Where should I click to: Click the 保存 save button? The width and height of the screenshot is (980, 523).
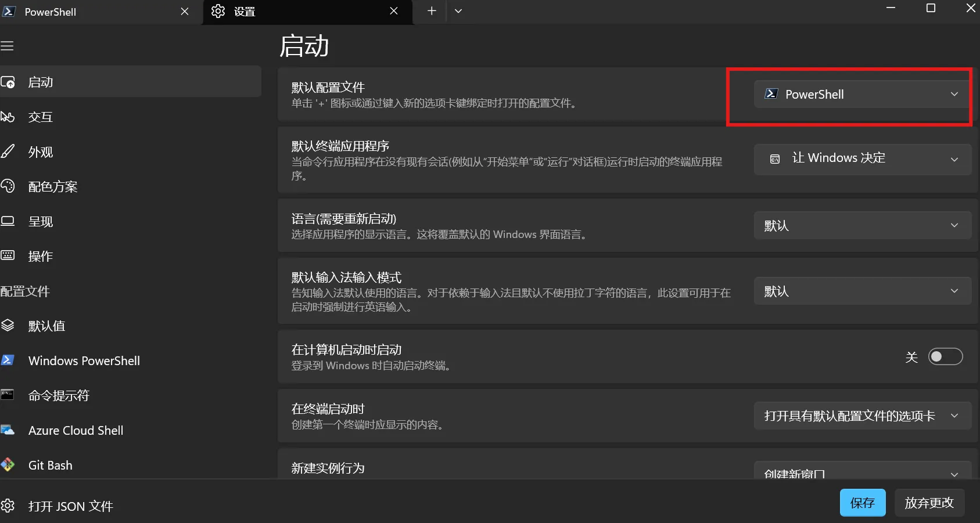862,503
